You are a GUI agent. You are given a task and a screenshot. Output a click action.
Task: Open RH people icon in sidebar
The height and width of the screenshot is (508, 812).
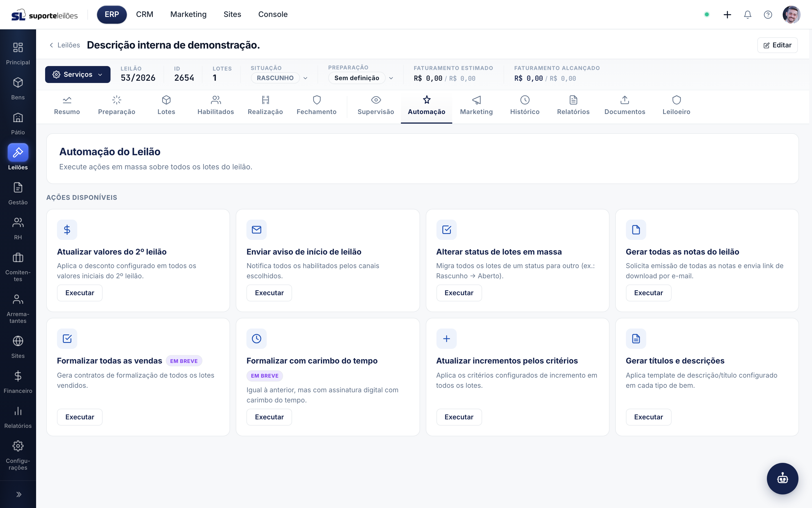[x=18, y=222]
